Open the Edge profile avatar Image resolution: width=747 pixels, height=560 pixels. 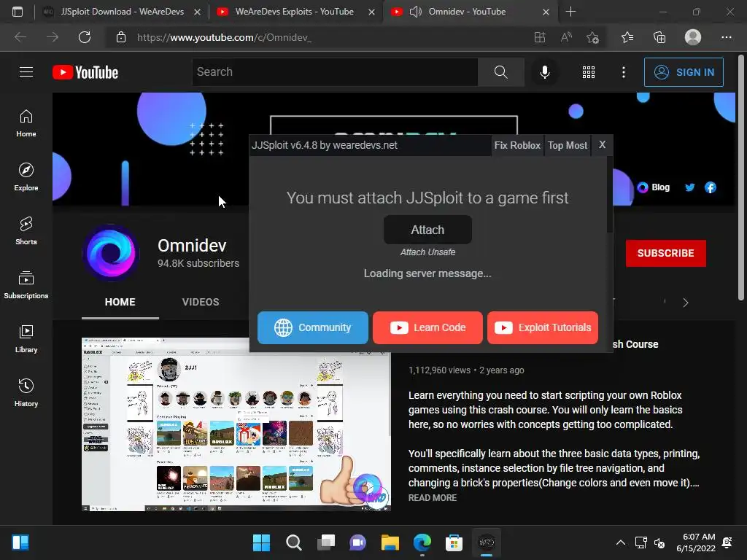click(693, 37)
